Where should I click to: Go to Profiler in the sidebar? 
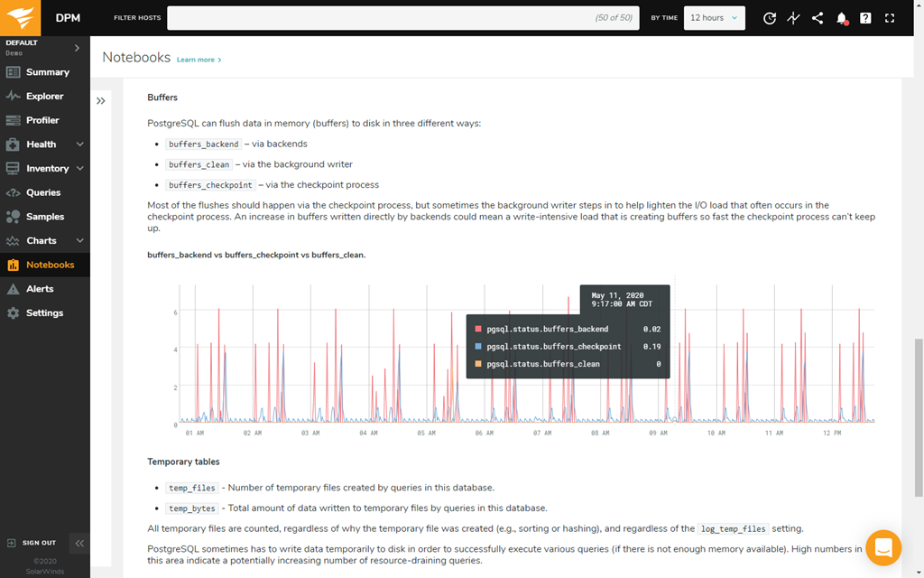(x=42, y=120)
